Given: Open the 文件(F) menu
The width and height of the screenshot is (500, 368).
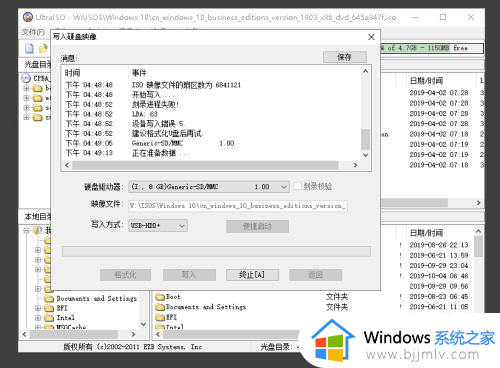Looking at the screenshot, I should pos(33,32).
